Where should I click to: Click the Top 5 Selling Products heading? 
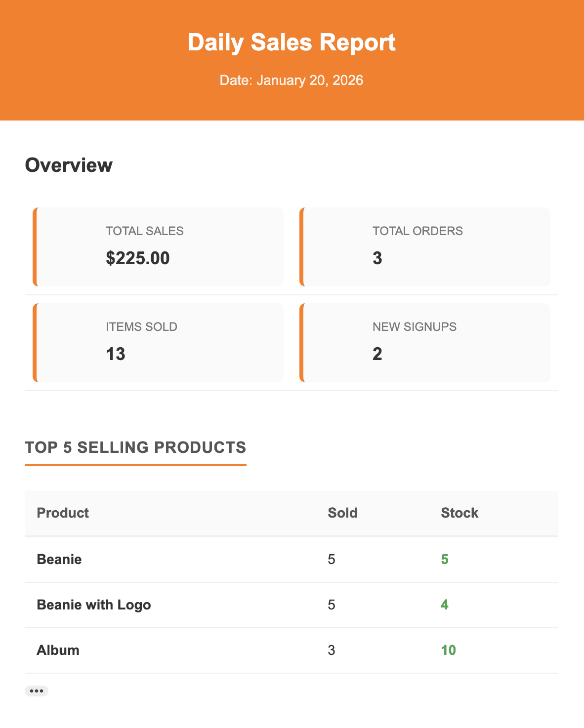tap(135, 447)
